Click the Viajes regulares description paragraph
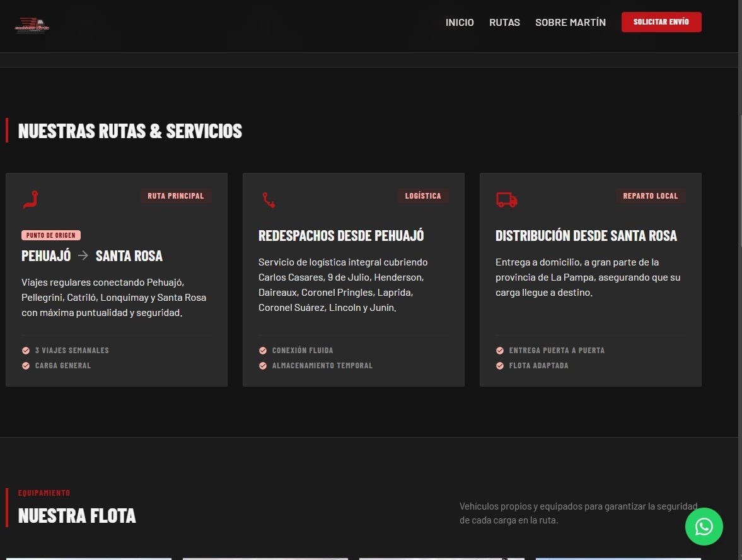742x560 pixels. click(113, 297)
